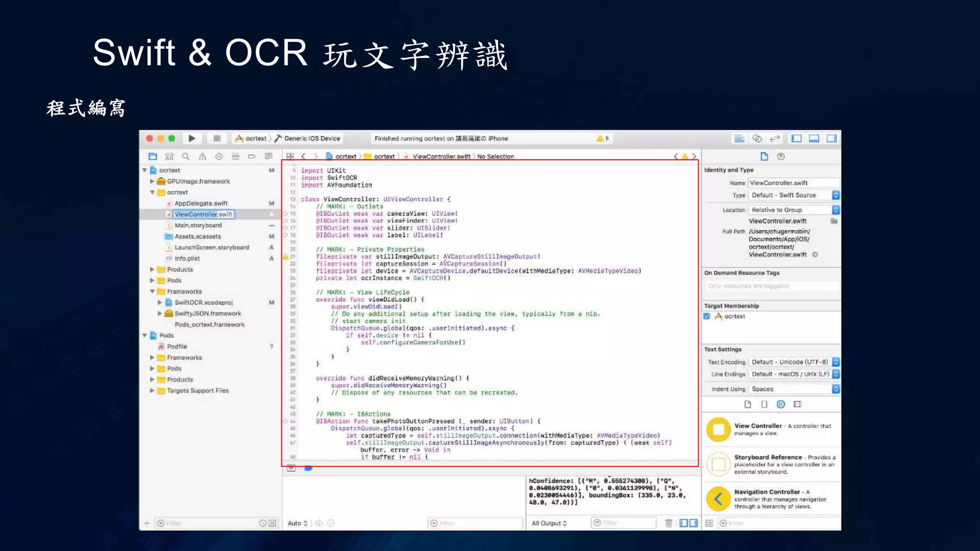Open the related items menu icon
The height and width of the screenshot is (551, 980).
click(290, 156)
